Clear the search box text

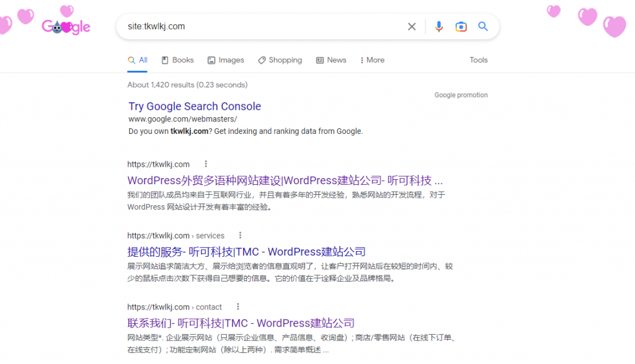tap(412, 27)
